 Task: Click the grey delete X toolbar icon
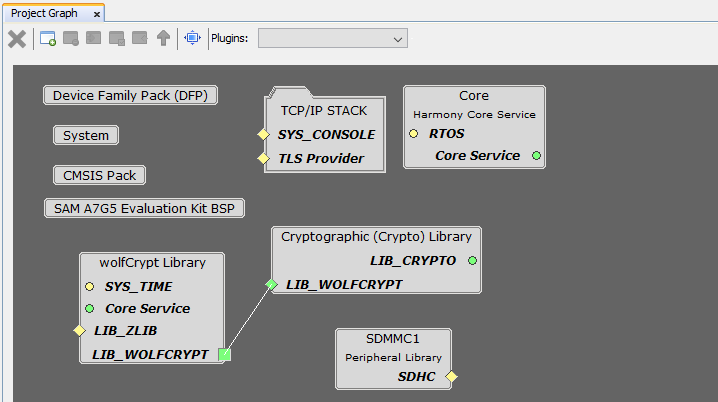[x=17, y=39]
